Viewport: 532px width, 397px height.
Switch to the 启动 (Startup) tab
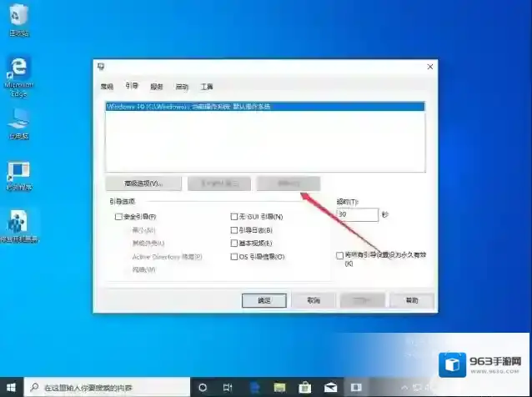coord(182,87)
